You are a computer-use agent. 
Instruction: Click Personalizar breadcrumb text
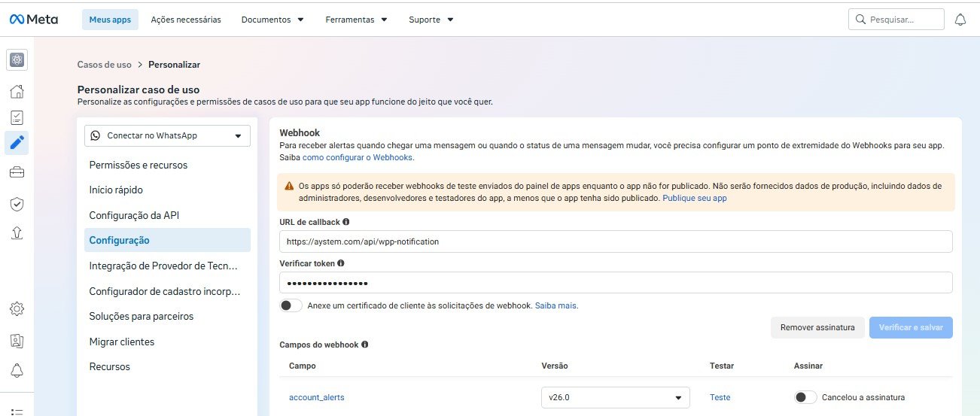click(174, 65)
